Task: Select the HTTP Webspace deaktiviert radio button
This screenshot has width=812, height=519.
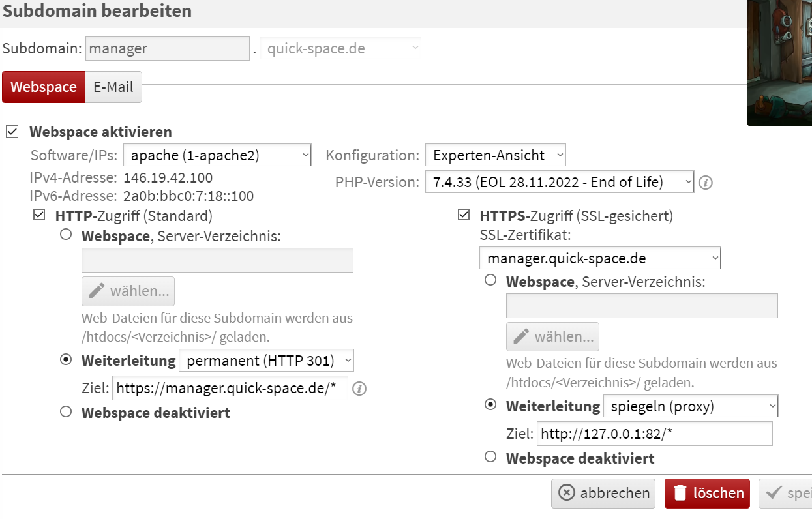Action: [x=66, y=412]
